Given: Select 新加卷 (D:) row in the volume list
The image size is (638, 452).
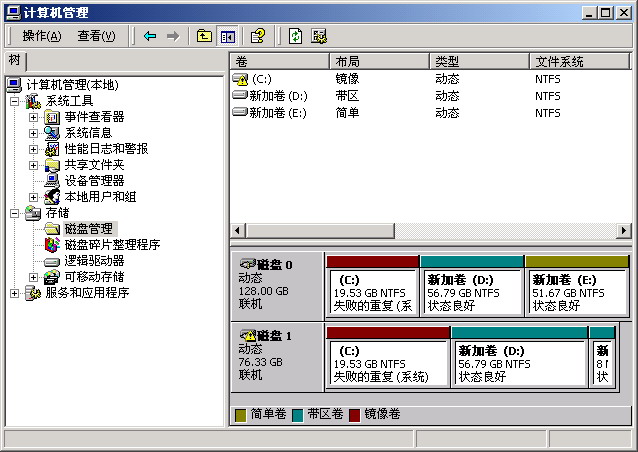Looking at the screenshot, I should click(278, 96).
